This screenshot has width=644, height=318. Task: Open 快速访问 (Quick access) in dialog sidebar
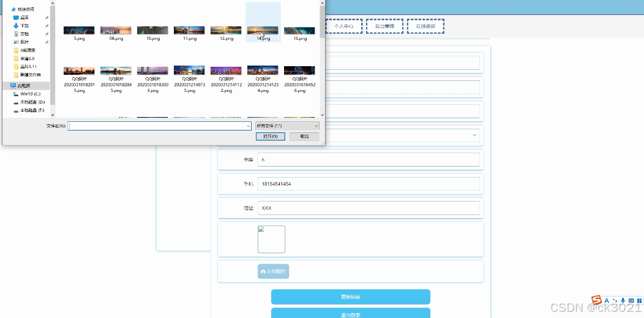23,9
